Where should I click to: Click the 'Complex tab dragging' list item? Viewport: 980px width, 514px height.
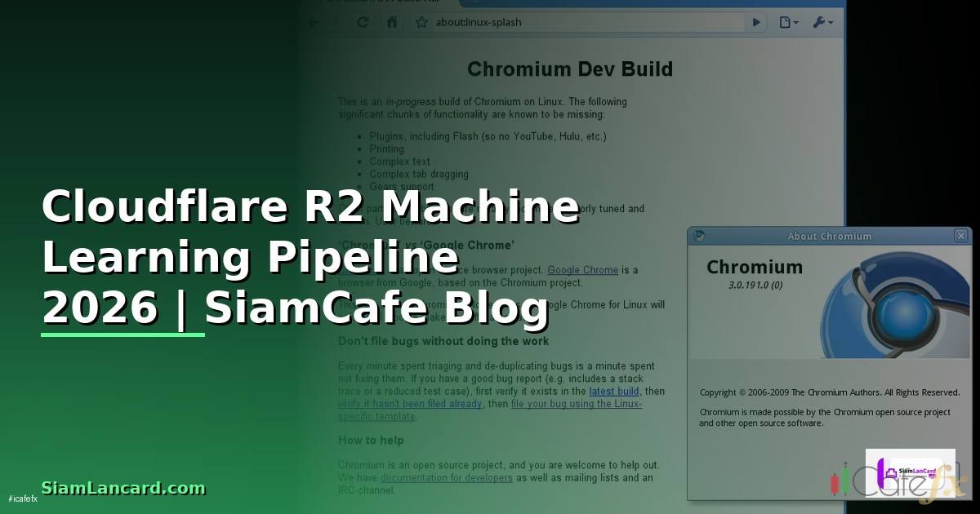click(x=419, y=174)
